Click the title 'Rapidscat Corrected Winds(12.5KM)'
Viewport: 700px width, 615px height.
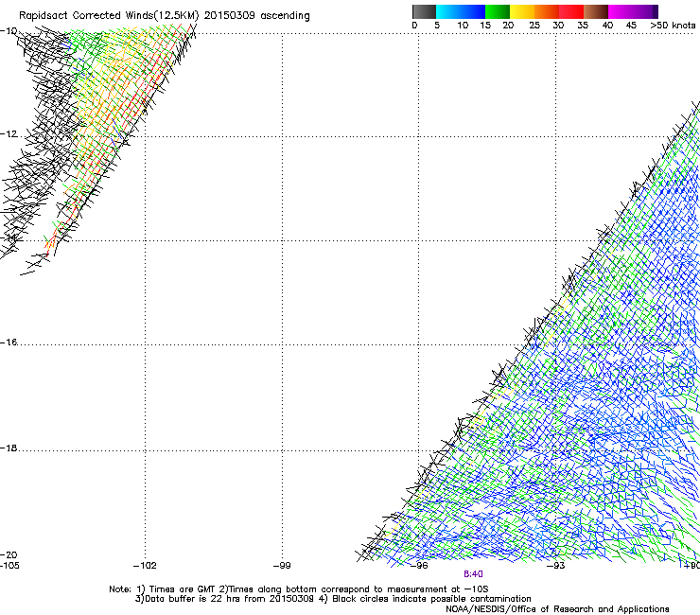click(109, 16)
